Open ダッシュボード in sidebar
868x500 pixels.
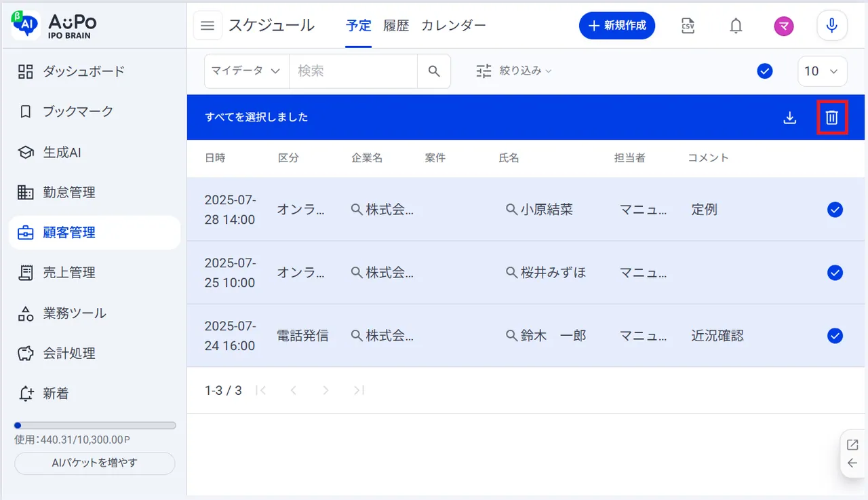(94, 71)
